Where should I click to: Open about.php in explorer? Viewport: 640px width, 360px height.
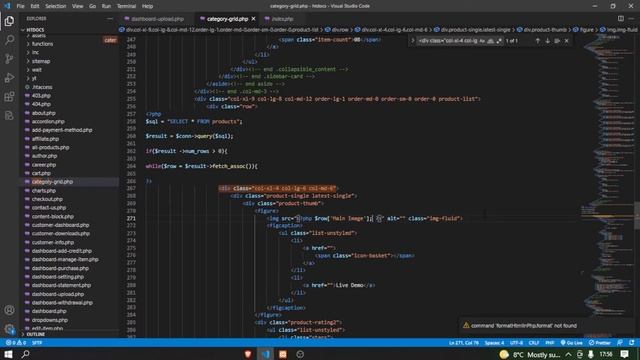(x=43, y=113)
